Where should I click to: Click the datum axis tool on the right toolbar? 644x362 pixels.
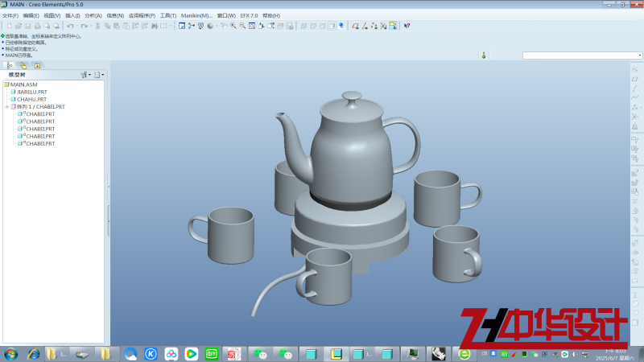point(635,88)
